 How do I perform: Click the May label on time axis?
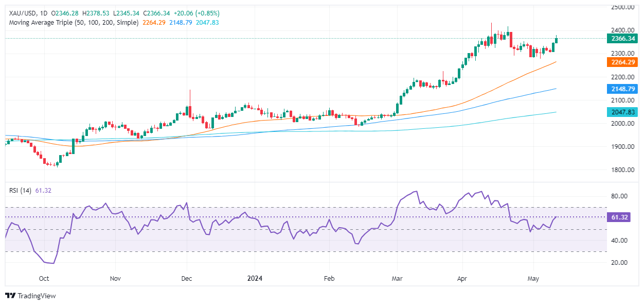(533, 279)
